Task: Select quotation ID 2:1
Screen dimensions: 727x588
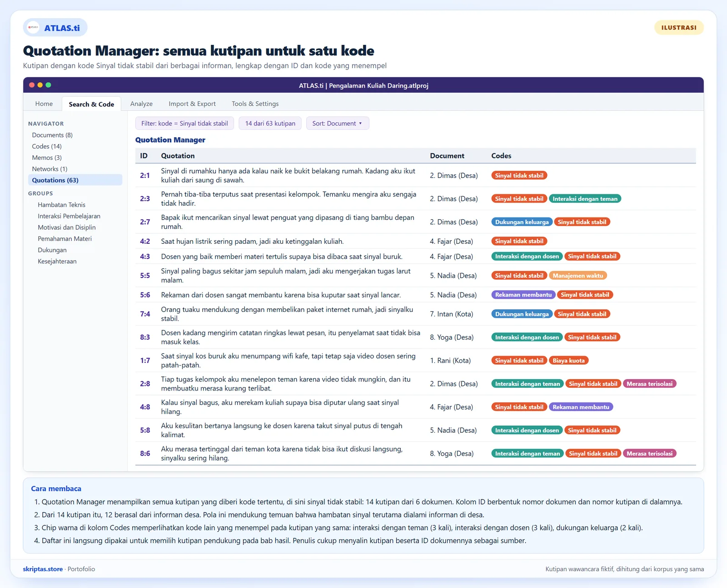Action: pos(145,175)
